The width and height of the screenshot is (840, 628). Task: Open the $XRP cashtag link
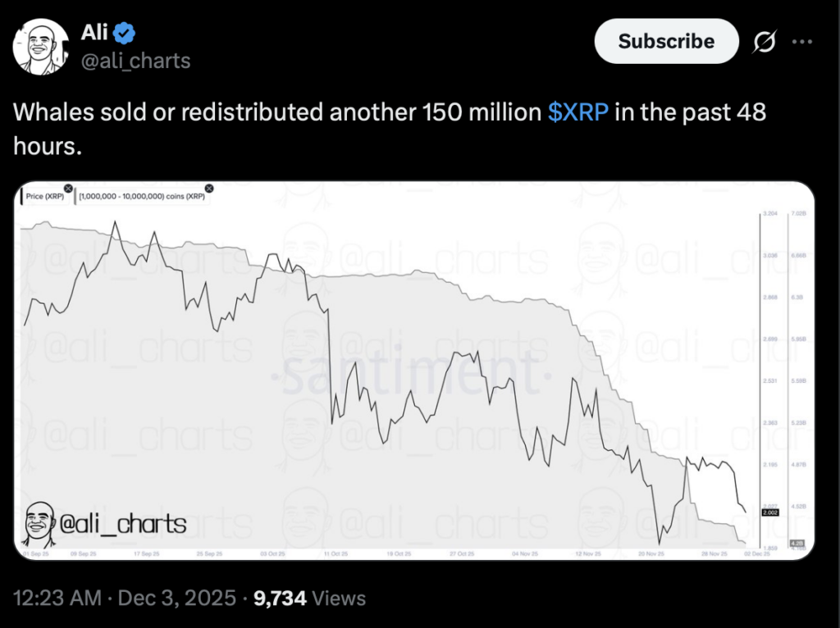pos(578,112)
